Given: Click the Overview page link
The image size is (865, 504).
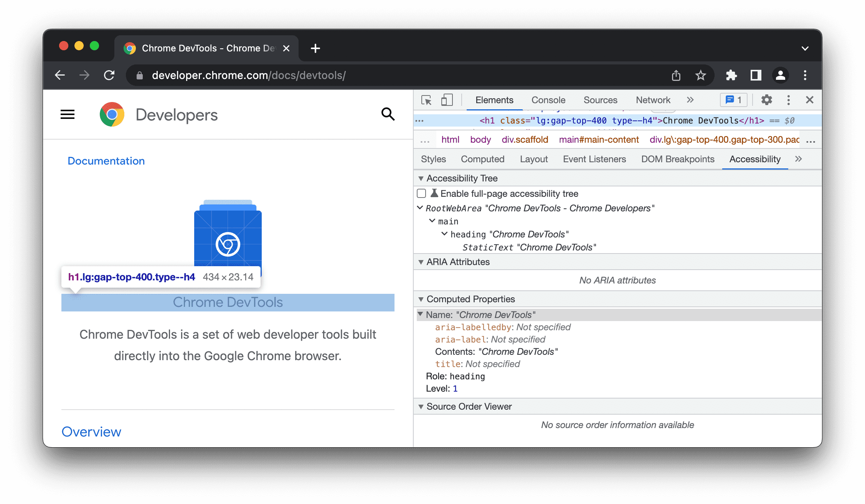Looking at the screenshot, I should point(91,431).
